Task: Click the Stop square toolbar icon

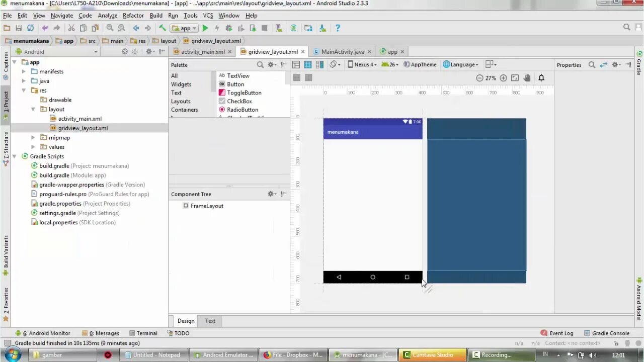Action: tap(265, 28)
